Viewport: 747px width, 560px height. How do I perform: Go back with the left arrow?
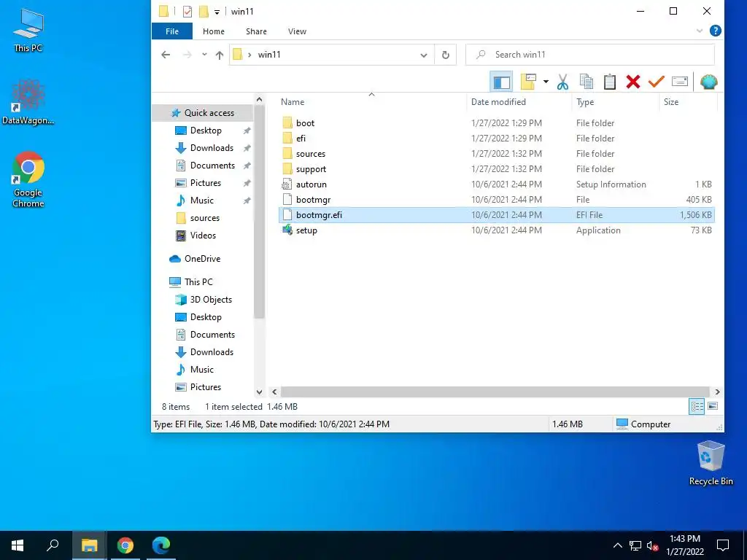[x=166, y=55]
